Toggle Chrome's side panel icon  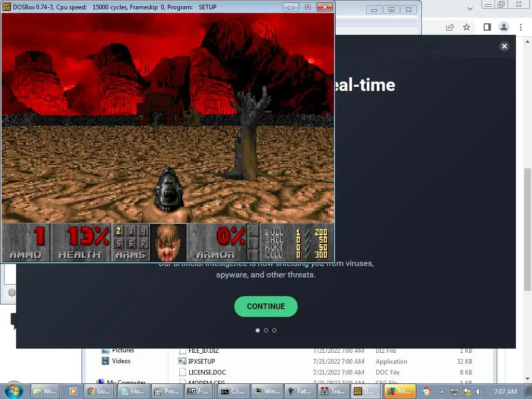tap(487, 27)
